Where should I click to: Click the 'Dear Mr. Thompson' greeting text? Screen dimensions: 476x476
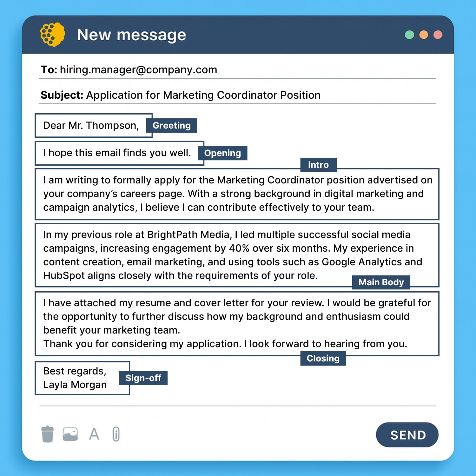click(x=91, y=126)
